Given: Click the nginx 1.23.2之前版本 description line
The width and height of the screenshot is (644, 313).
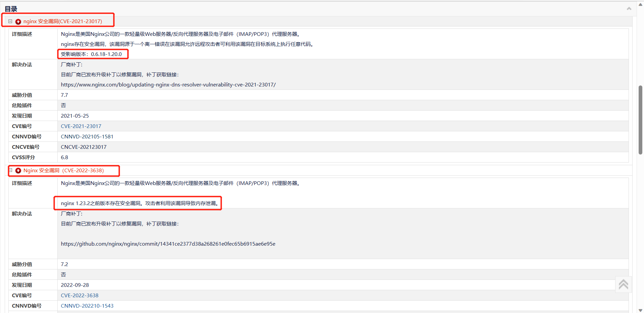Looking at the screenshot, I should [141, 203].
